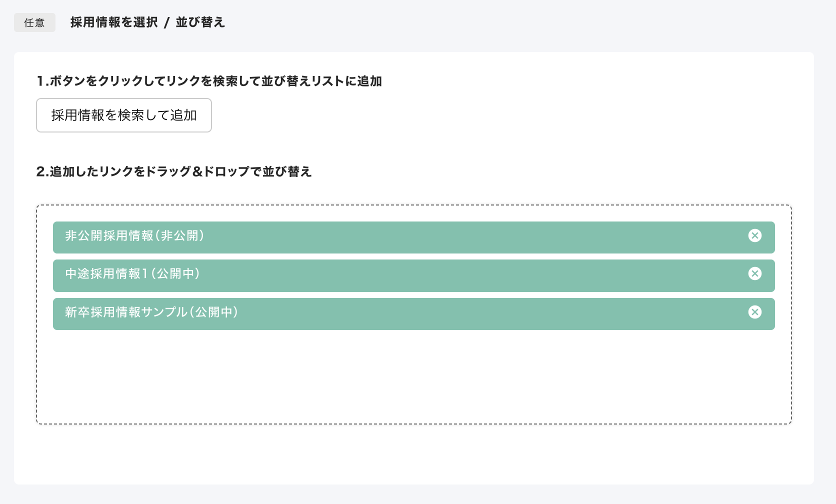836x504 pixels.
Task: Remove 非公開採用情報 with its X icon
Action: coord(755,235)
